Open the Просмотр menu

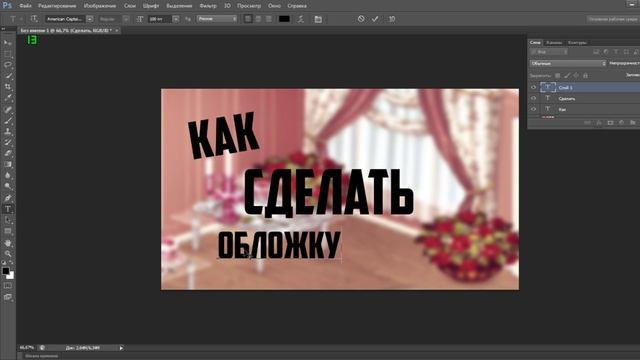click(x=249, y=6)
